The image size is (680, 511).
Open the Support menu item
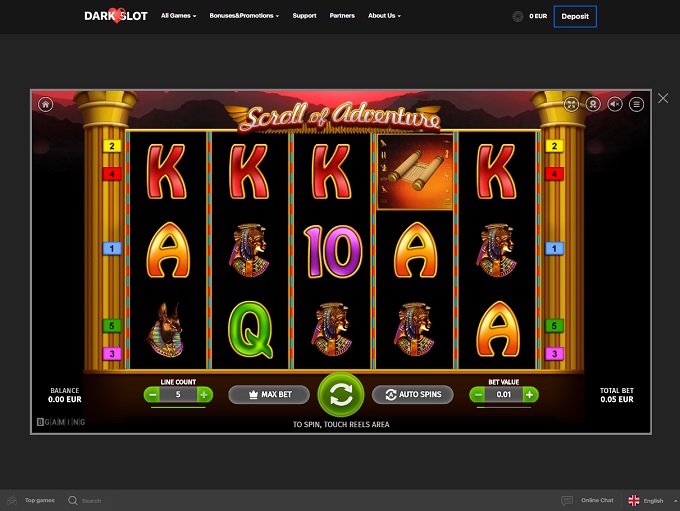304,16
